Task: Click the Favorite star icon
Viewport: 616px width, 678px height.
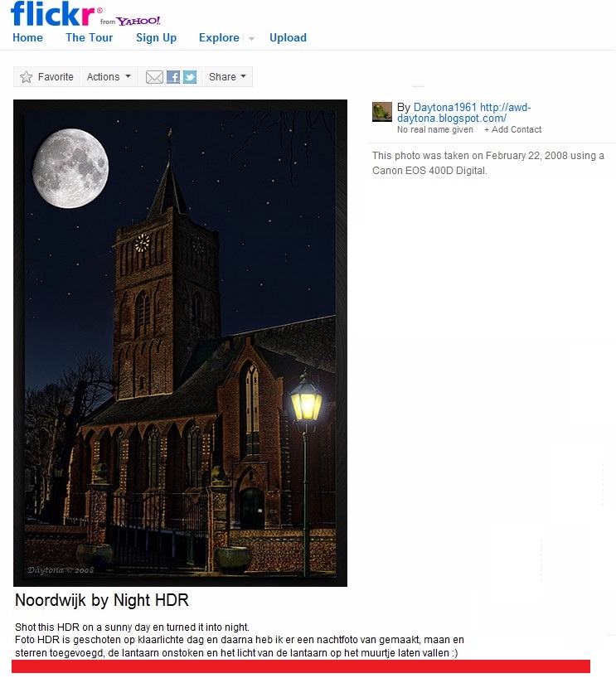Action: tap(26, 77)
